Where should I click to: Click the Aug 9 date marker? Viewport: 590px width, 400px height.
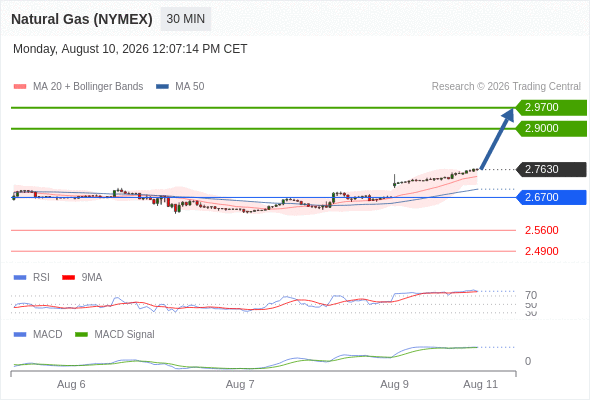click(x=394, y=384)
